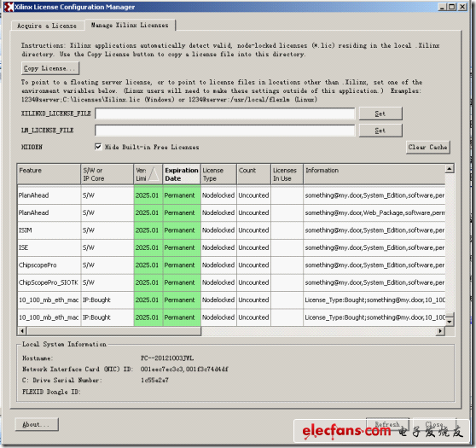Image resolution: width=476 pixels, height=448 pixels.
Task: Sort table by License Type column header
Action: [x=218, y=174]
